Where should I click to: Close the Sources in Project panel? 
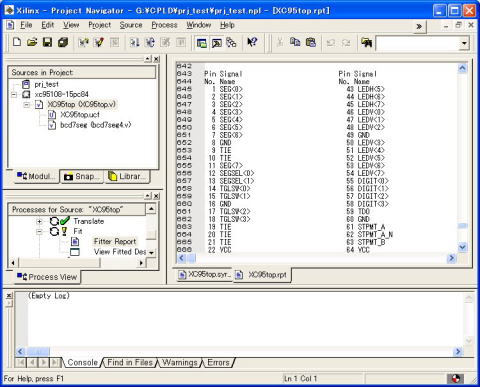pyautogui.click(x=156, y=59)
